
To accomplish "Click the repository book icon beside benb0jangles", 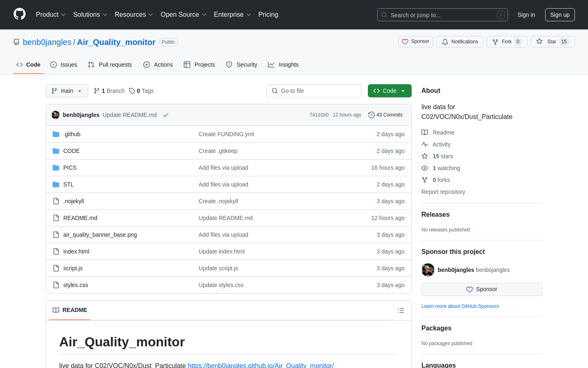I will point(16,42).
